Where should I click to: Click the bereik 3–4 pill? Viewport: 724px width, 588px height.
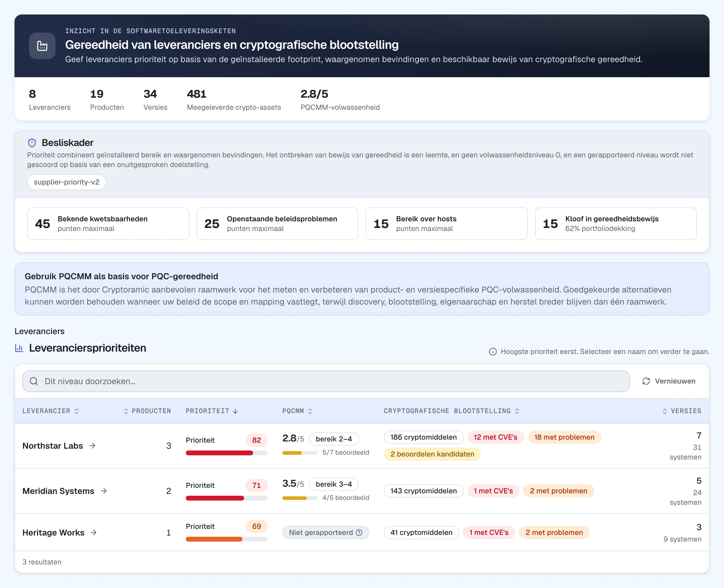[334, 484]
